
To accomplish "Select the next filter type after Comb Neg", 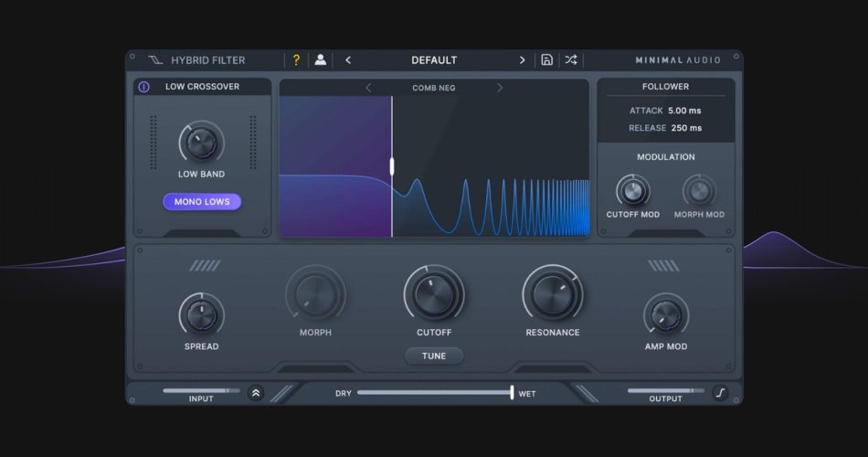I will click(500, 88).
